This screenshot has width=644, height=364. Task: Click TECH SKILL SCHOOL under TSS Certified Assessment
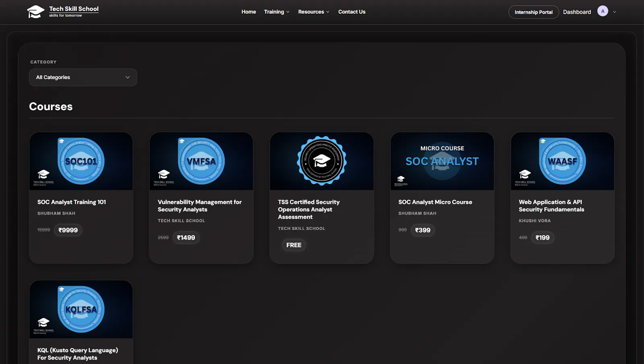(301, 228)
